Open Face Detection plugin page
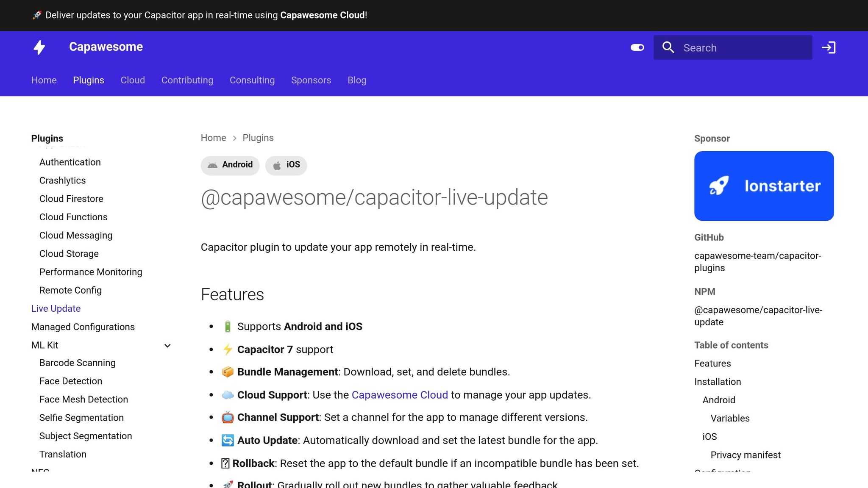This screenshot has width=868, height=488. tap(71, 381)
